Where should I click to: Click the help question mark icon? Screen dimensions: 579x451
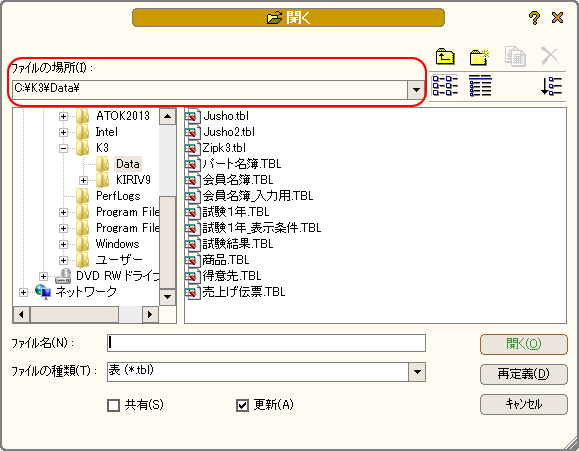click(534, 18)
